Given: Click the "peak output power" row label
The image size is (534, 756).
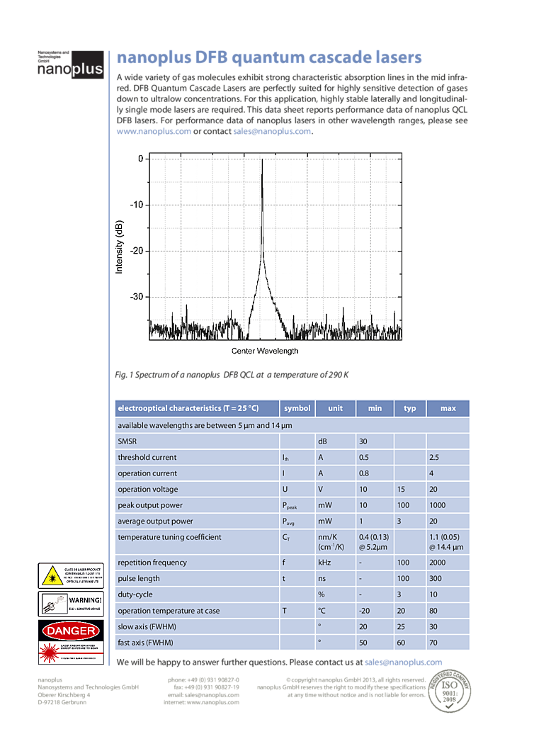Looking at the screenshot, I should point(150,505).
